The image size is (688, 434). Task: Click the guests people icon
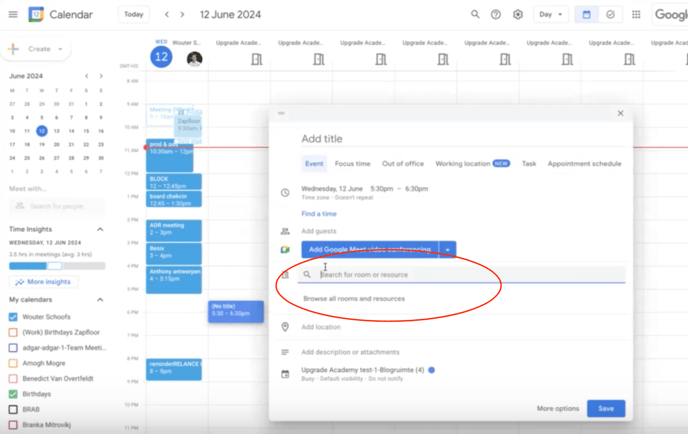pos(285,231)
